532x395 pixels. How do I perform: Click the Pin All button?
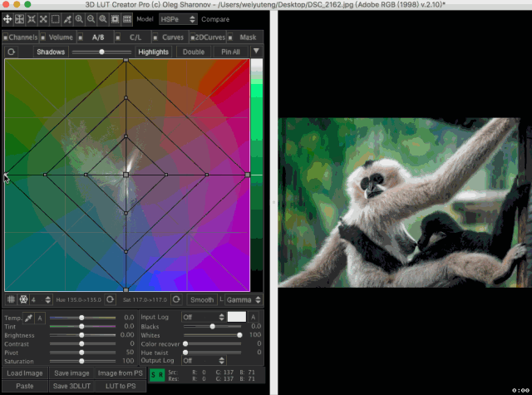(230, 52)
